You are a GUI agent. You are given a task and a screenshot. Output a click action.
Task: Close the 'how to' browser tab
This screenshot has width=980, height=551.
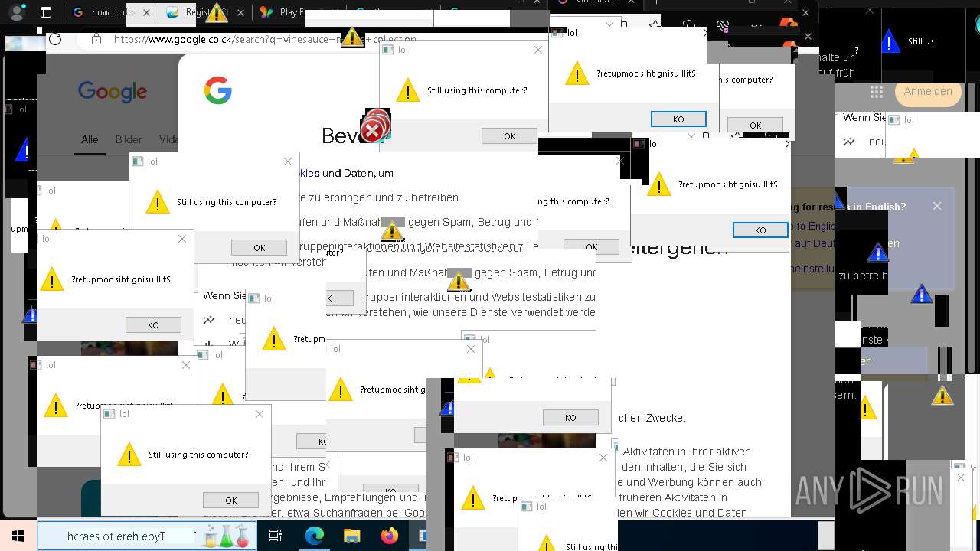coord(147,12)
